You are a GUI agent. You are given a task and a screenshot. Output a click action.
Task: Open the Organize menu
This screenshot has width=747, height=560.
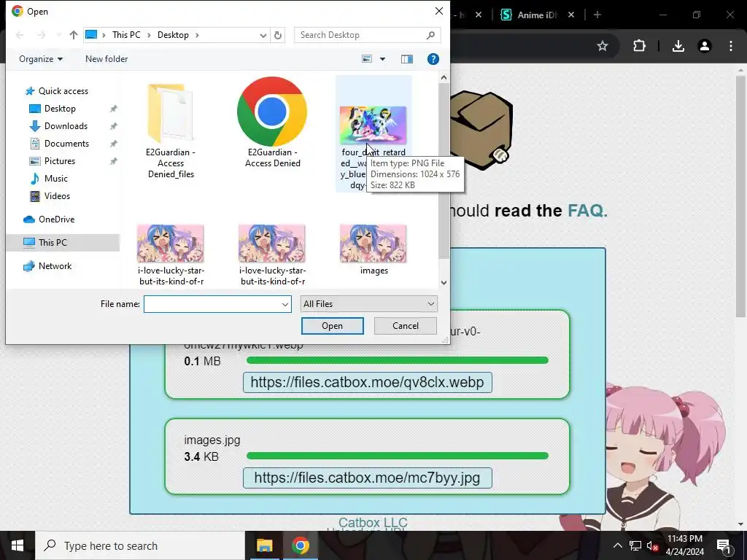pos(41,59)
